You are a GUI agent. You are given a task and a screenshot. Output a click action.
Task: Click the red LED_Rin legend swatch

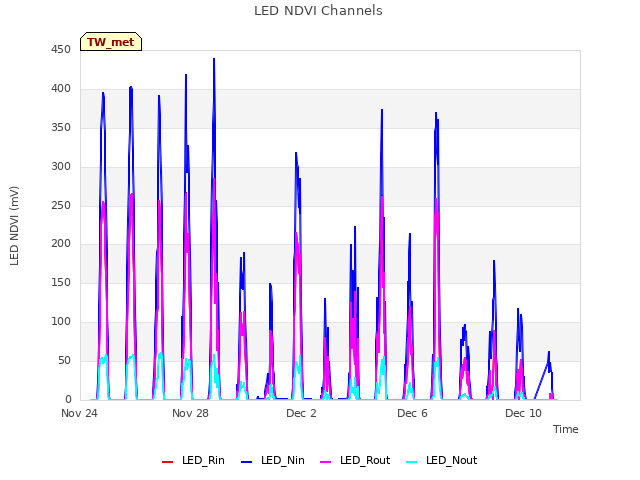click(x=167, y=462)
